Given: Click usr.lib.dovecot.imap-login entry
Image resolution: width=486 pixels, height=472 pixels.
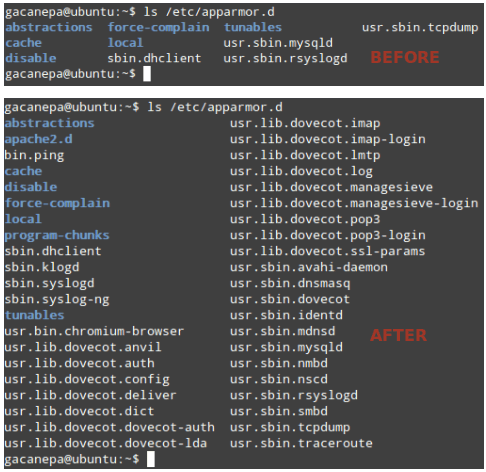Looking at the screenshot, I should (x=328, y=140).
